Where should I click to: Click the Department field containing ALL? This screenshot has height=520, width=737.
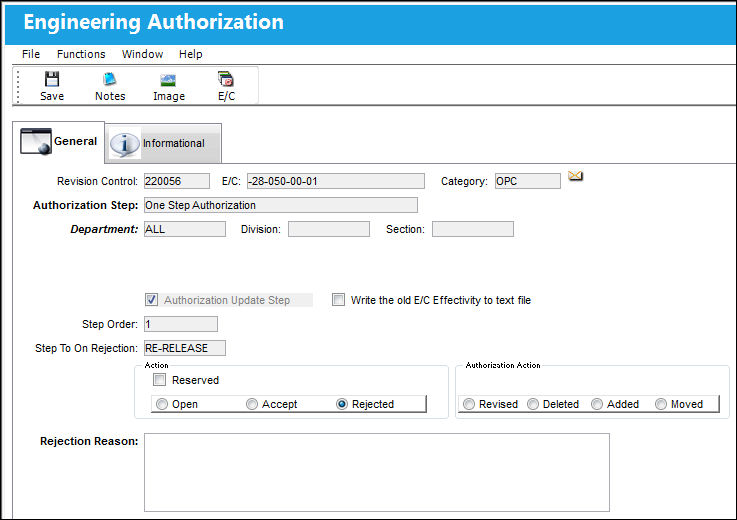tap(185, 229)
